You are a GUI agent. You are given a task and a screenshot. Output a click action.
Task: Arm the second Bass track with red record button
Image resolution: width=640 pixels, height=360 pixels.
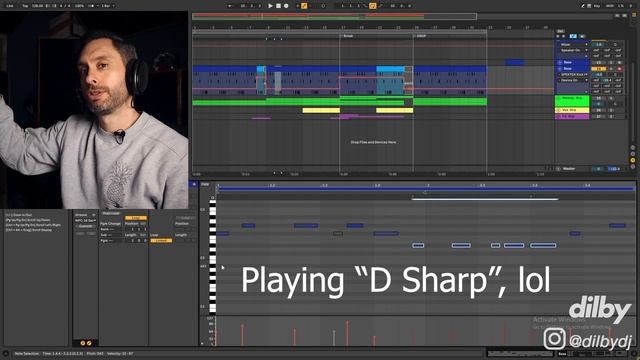tap(620, 69)
